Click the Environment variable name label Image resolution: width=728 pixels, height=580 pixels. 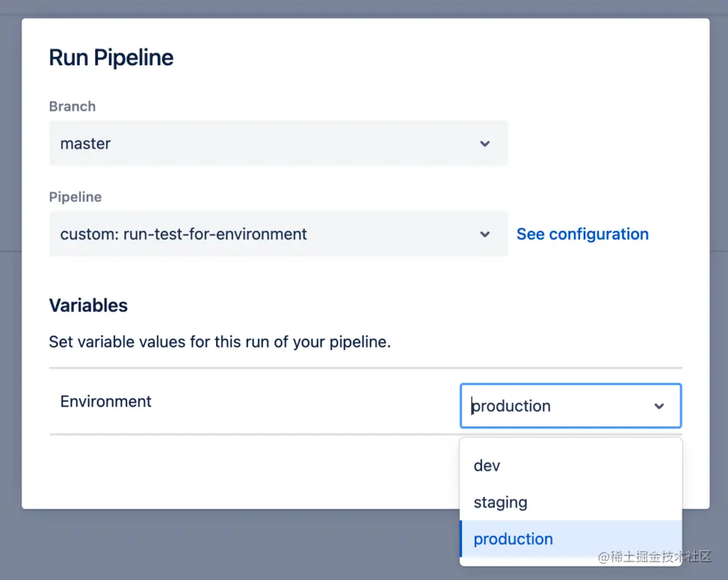[106, 402]
